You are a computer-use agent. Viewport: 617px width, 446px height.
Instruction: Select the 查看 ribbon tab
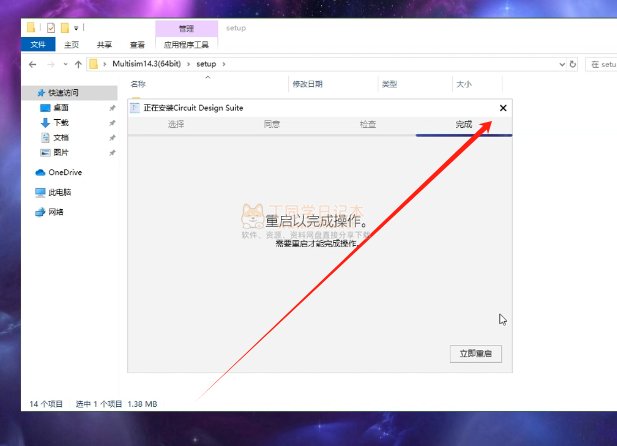(137, 45)
